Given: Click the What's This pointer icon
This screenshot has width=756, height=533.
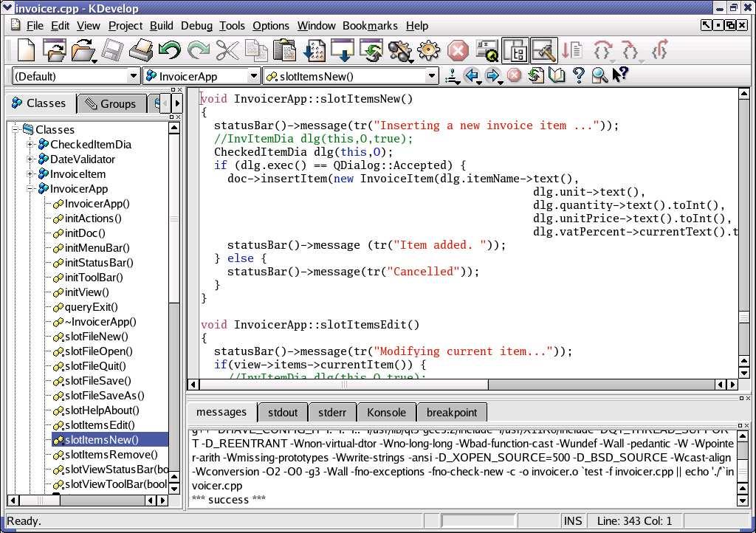Looking at the screenshot, I should point(620,75).
